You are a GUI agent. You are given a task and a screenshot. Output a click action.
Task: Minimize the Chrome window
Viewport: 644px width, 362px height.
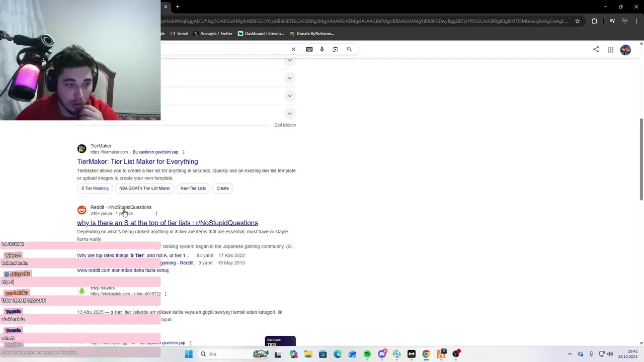605,7
